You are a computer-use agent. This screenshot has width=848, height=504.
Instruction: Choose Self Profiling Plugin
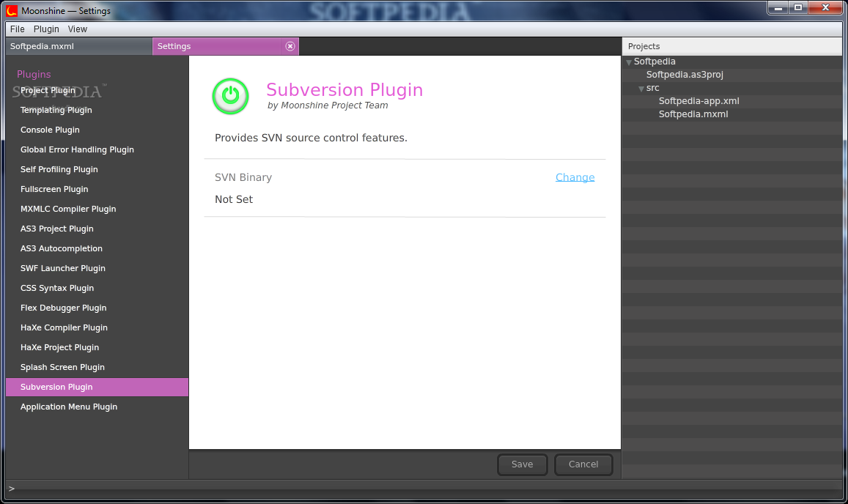click(x=97, y=169)
